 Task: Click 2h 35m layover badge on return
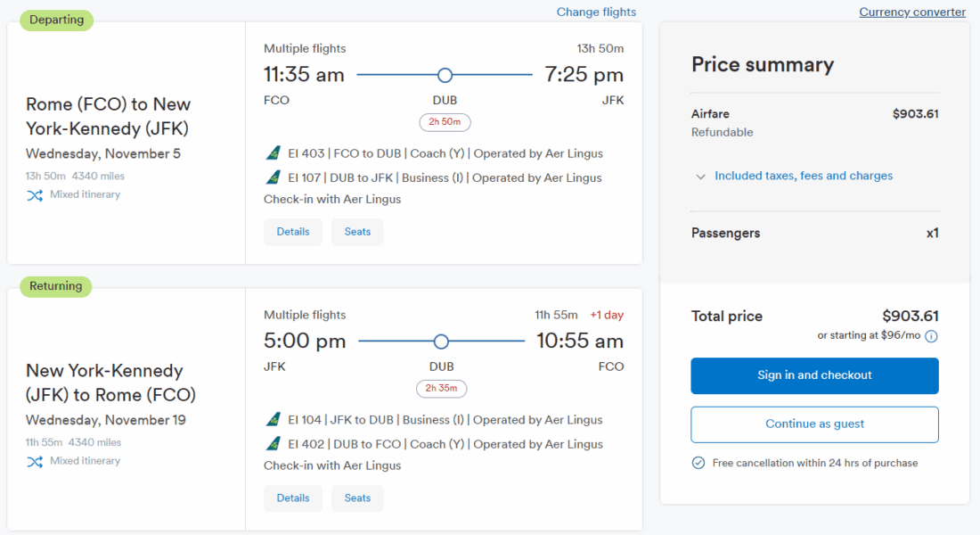(441, 389)
